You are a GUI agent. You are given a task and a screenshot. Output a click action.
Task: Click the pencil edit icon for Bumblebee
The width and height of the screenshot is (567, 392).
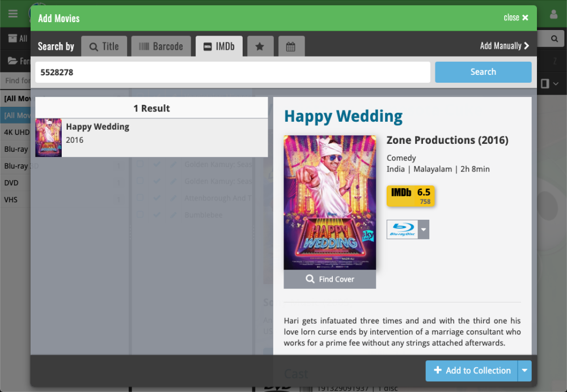(x=174, y=215)
